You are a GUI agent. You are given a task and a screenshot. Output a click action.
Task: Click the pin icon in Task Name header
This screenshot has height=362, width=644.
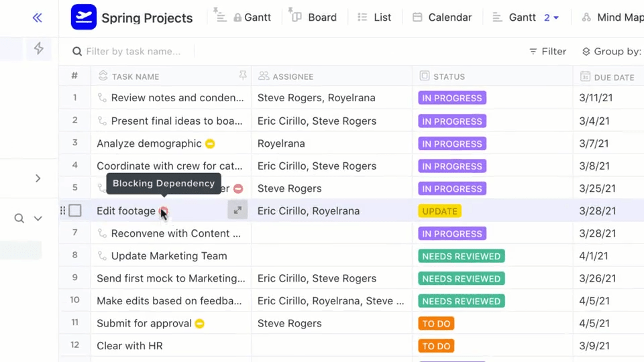(x=243, y=76)
